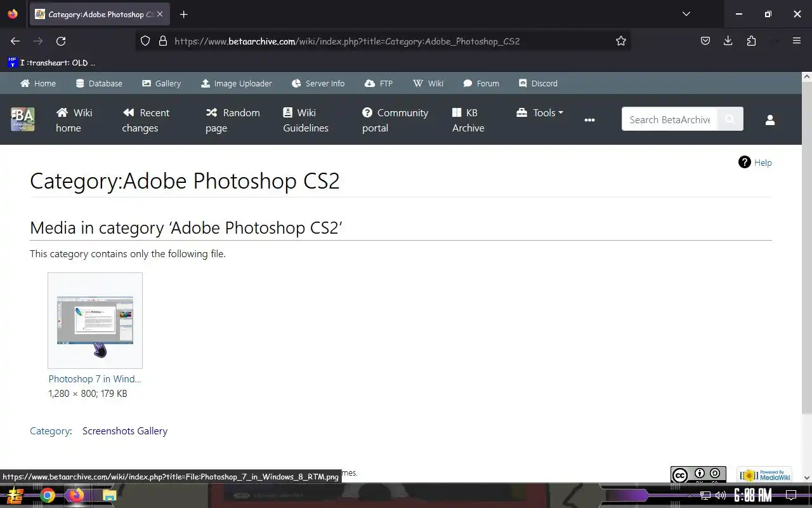The image size is (812, 508).
Task: Show site security padlock info
Action: coord(162,41)
